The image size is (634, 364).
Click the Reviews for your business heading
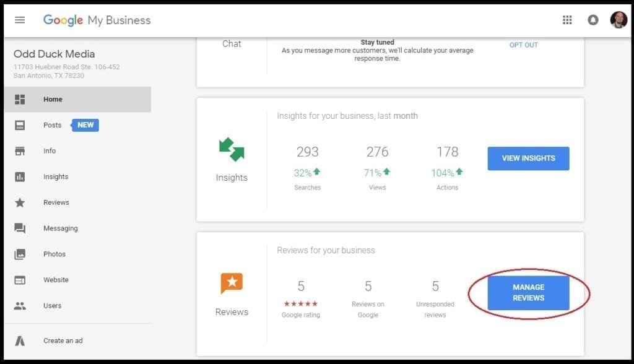tap(326, 250)
